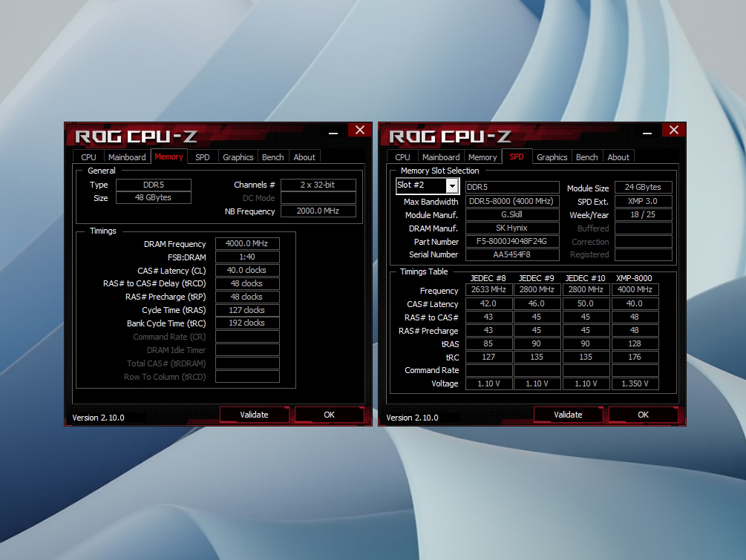
Task: Click the XMP-8000 CAS# Latency 40.0
Action: click(635, 303)
